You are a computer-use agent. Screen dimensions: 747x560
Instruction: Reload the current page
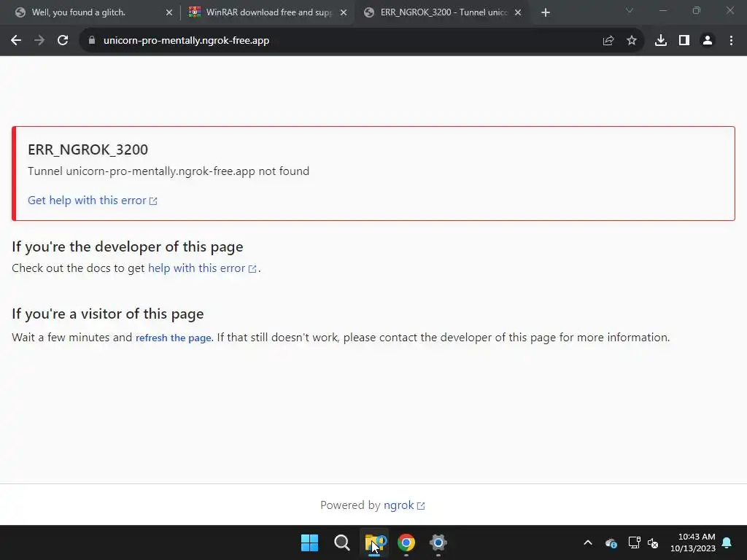pos(63,41)
